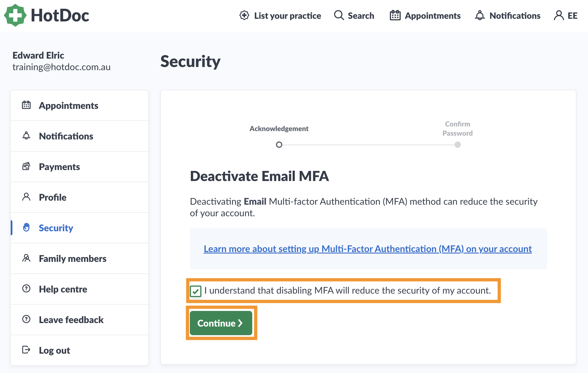The height and width of the screenshot is (373, 588).
Task: Click the Profile person icon in sidebar
Action: click(26, 197)
